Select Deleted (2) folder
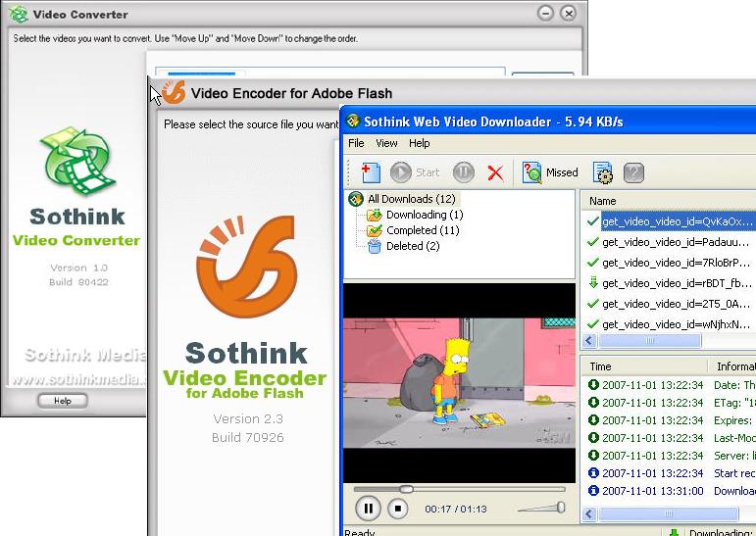756x536 pixels. (x=413, y=246)
